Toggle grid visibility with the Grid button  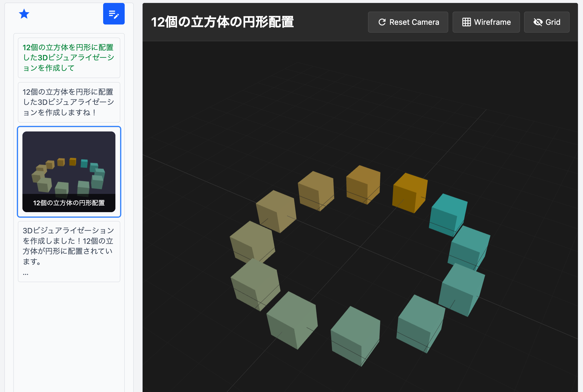pyautogui.click(x=547, y=22)
